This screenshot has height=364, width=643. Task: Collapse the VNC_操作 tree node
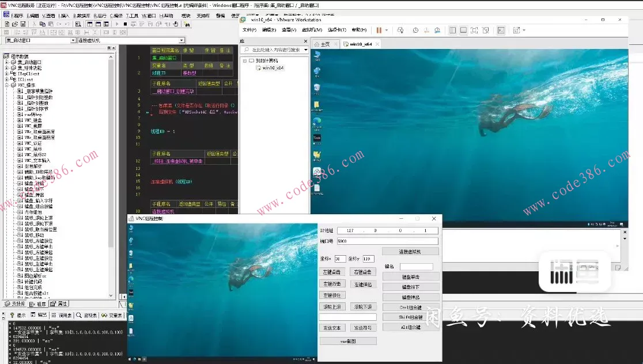tap(7, 85)
